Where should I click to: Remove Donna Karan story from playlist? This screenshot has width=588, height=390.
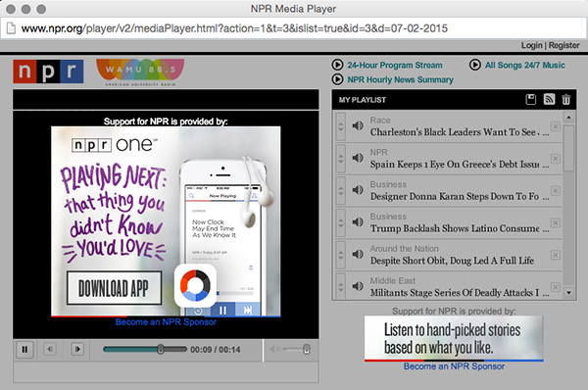(556, 191)
